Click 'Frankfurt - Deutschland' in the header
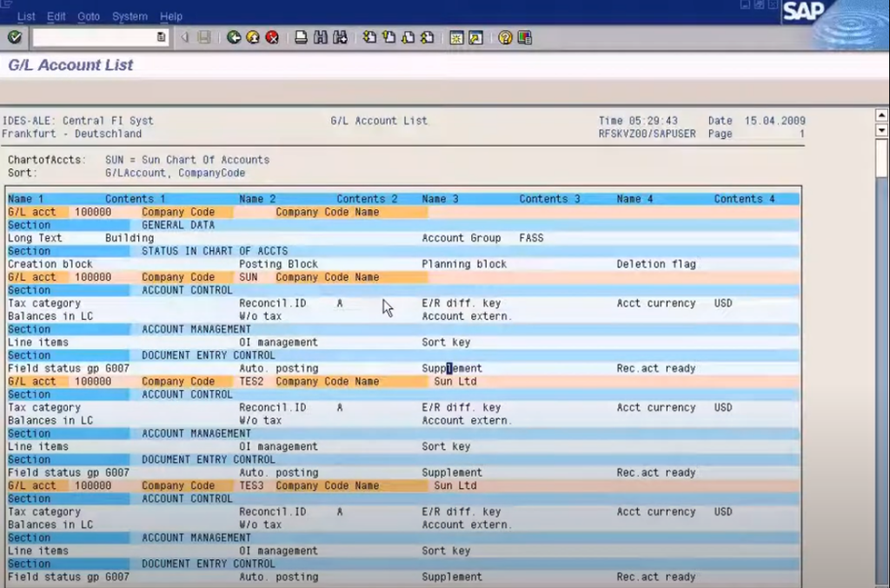The height and width of the screenshot is (588, 890). click(x=71, y=134)
